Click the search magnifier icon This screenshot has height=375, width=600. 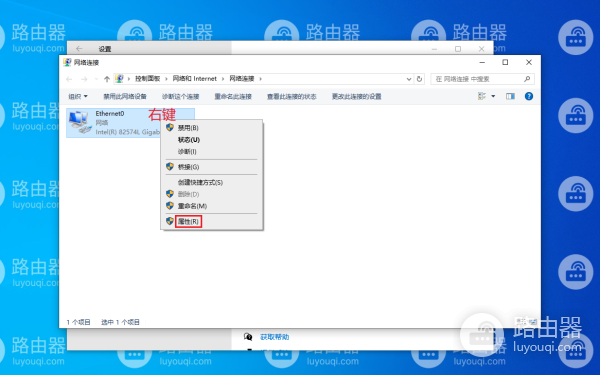coord(527,79)
